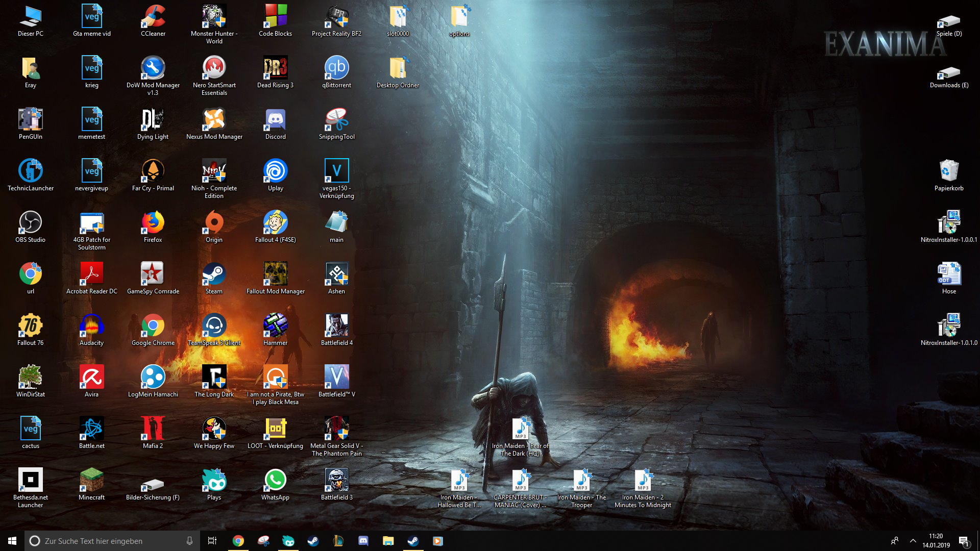Open Chrome from the taskbar
The width and height of the screenshot is (980, 551).
click(238, 541)
